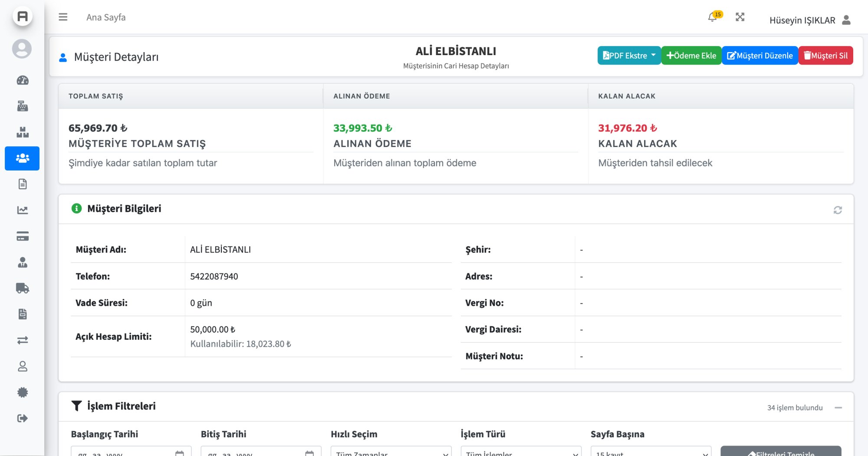This screenshot has width=868, height=456.
Task: Open the PDF Ekstre dropdown
Action: click(628, 56)
